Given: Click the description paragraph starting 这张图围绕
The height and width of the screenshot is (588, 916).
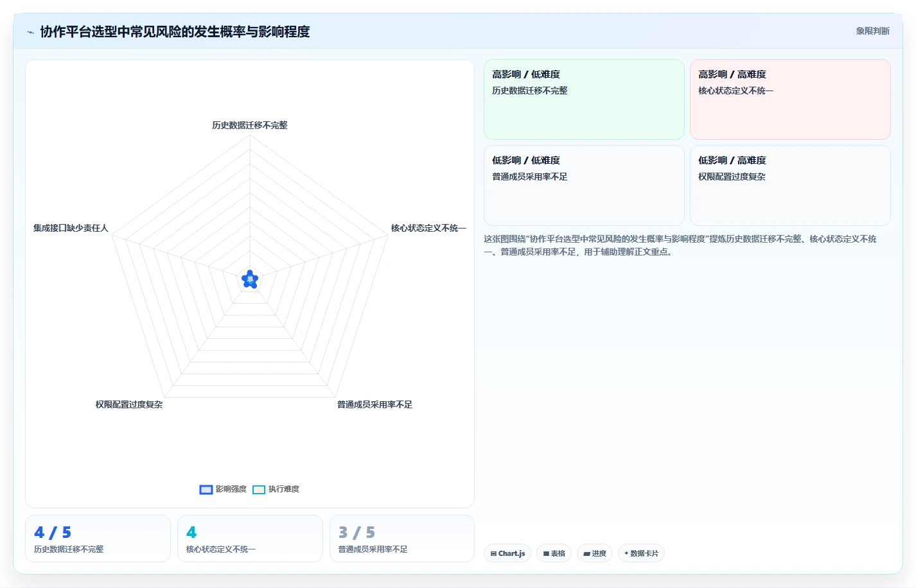Looking at the screenshot, I should pyautogui.click(x=680, y=245).
